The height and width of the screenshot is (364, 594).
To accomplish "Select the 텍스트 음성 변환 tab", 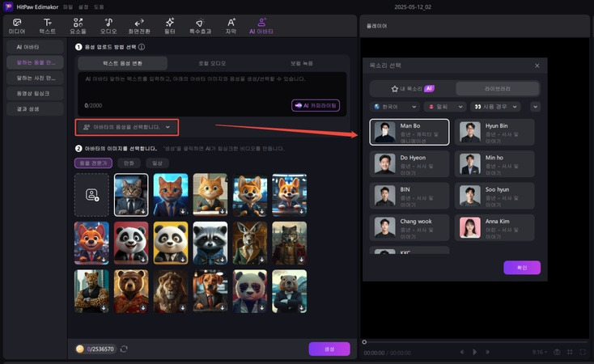I will pos(123,63).
